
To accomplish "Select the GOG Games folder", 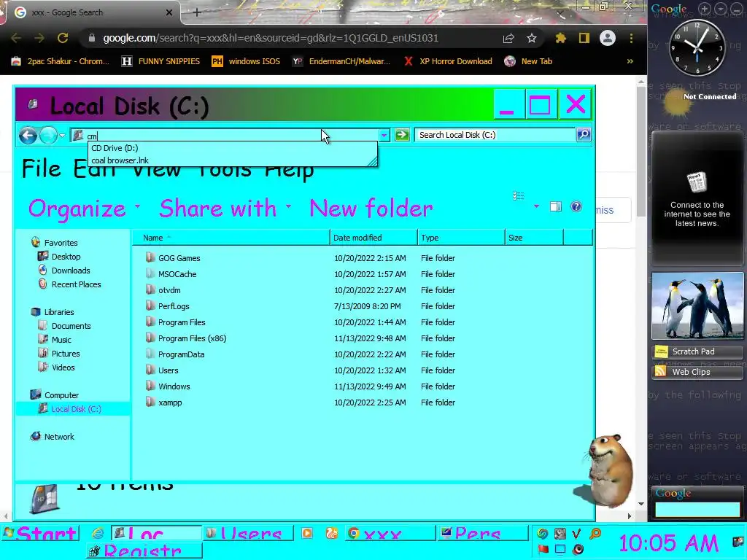I will tap(179, 258).
